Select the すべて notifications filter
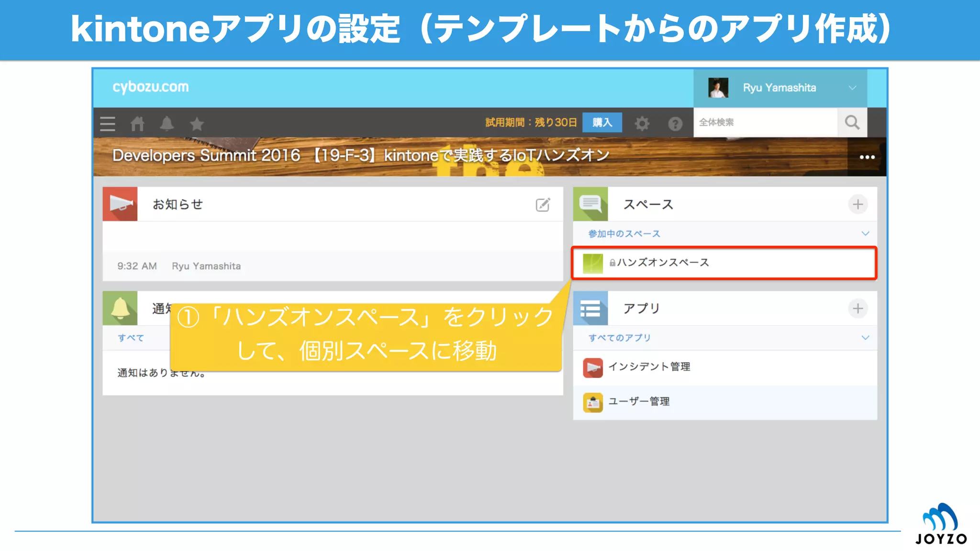This screenshot has height=551, width=980. (131, 338)
